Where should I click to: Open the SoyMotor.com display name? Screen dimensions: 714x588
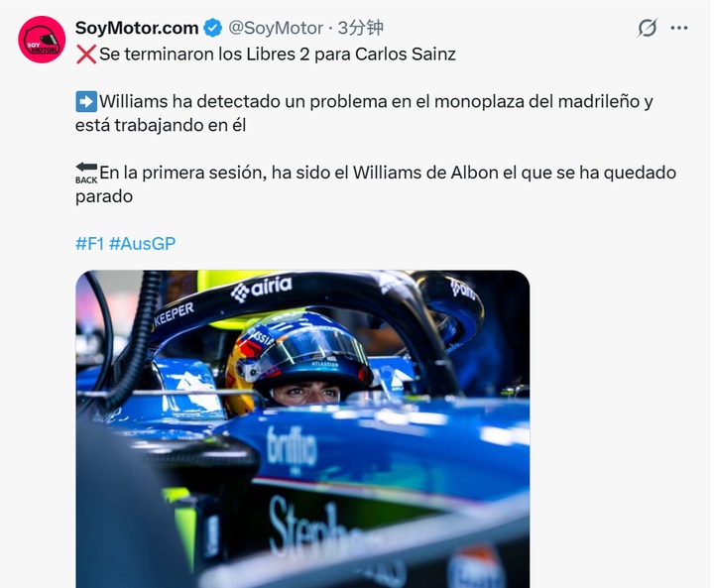tap(137, 28)
